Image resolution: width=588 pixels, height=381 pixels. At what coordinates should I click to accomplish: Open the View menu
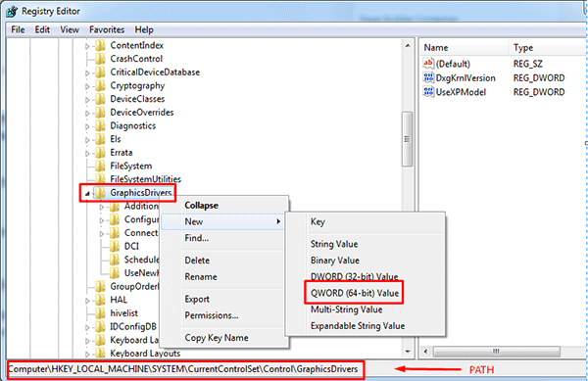[70, 29]
